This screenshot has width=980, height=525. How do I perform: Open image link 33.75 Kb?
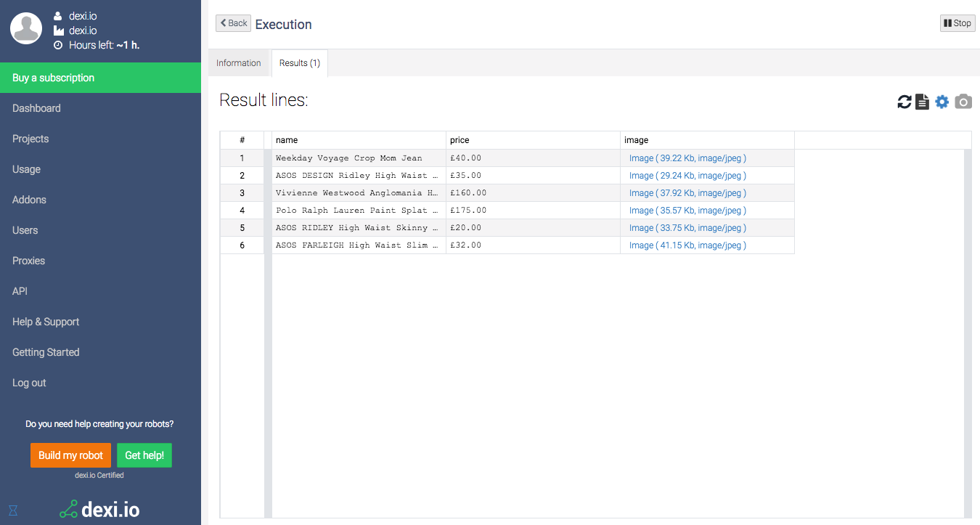[687, 228]
